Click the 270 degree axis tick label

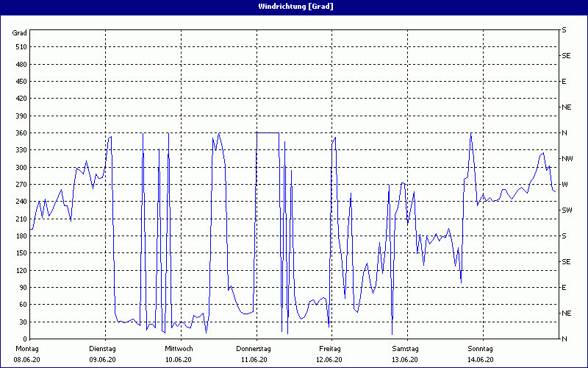[21, 185]
